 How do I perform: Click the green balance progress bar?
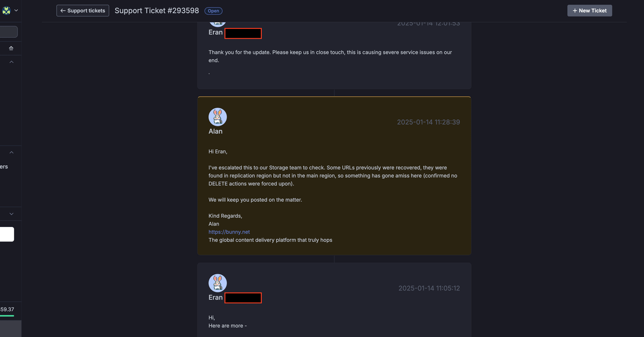7,316
